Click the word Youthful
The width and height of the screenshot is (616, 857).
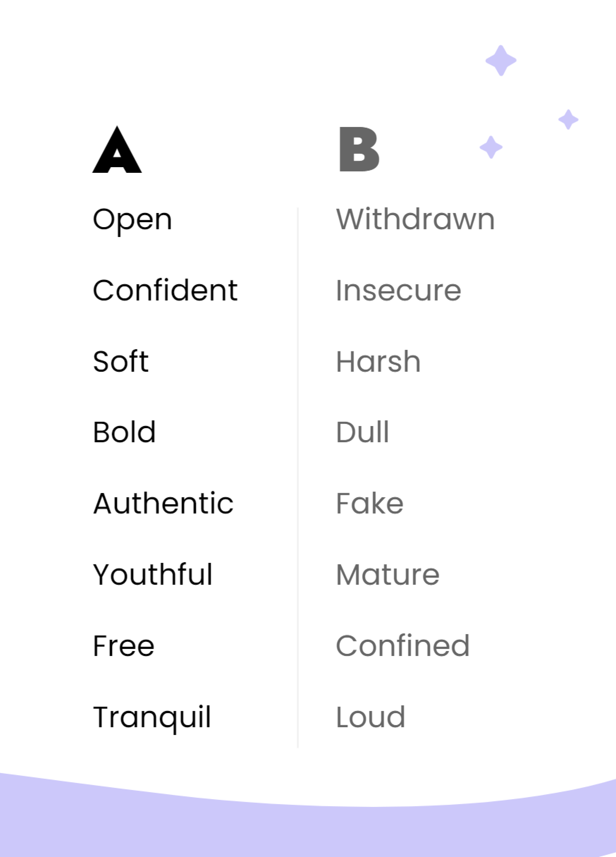click(153, 574)
